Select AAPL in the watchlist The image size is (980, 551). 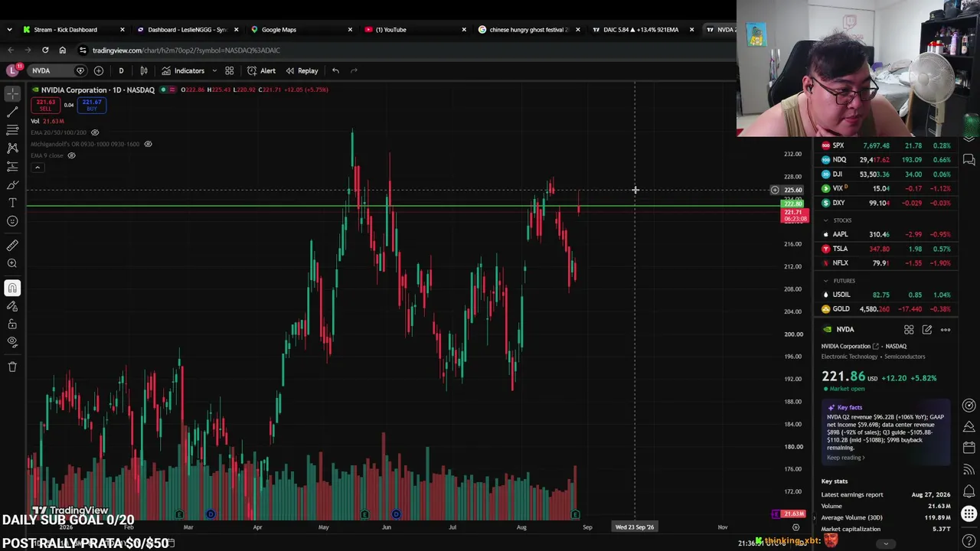pyautogui.click(x=886, y=234)
